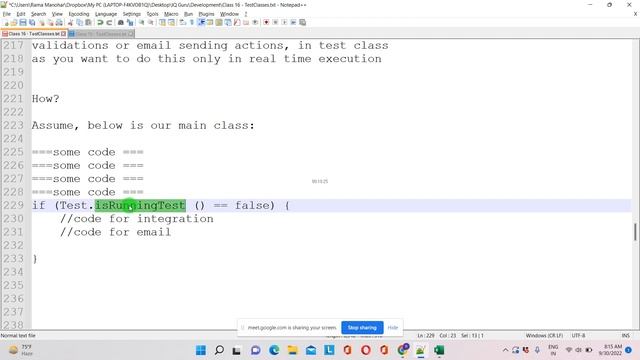The height and width of the screenshot is (360, 640).
Task: Click line number 233 in the margin
Action: click(x=13, y=259)
